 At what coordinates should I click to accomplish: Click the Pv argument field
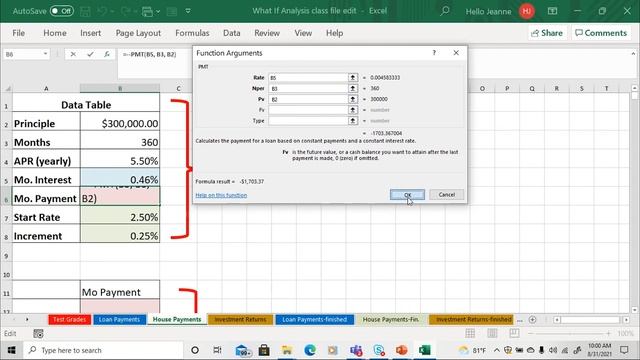pos(308,99)
